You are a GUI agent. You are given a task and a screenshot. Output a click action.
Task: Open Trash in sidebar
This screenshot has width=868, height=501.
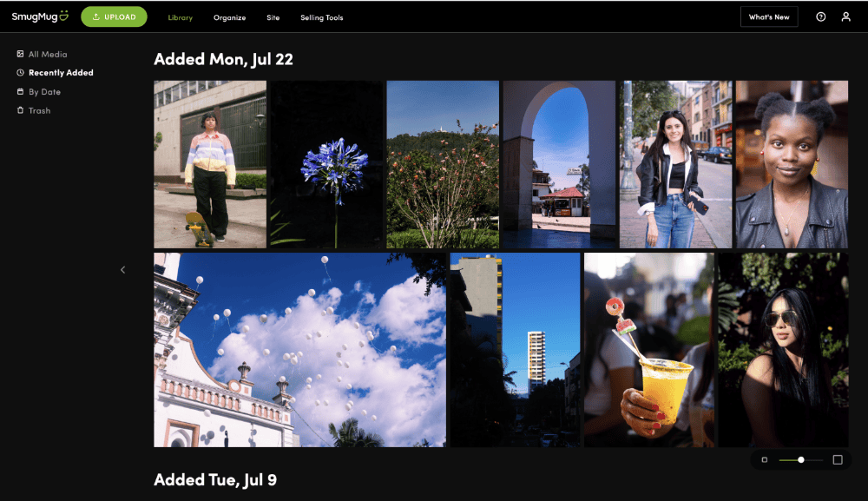[34, 111]
